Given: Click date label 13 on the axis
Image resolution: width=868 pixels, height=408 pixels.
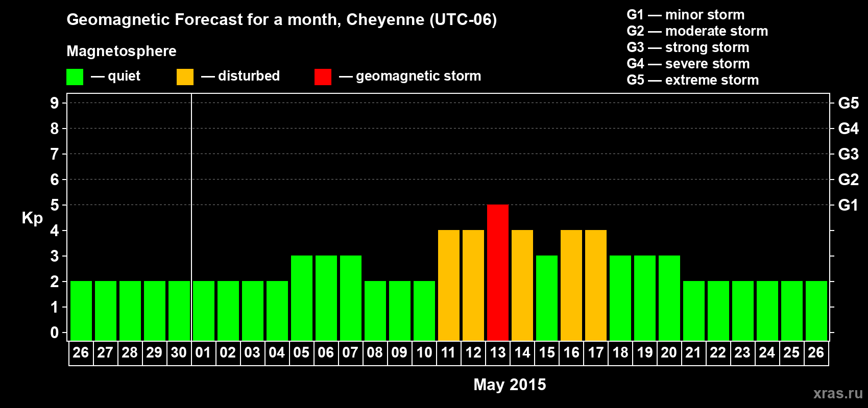Looking at the screenshot, I should [498, 353].
